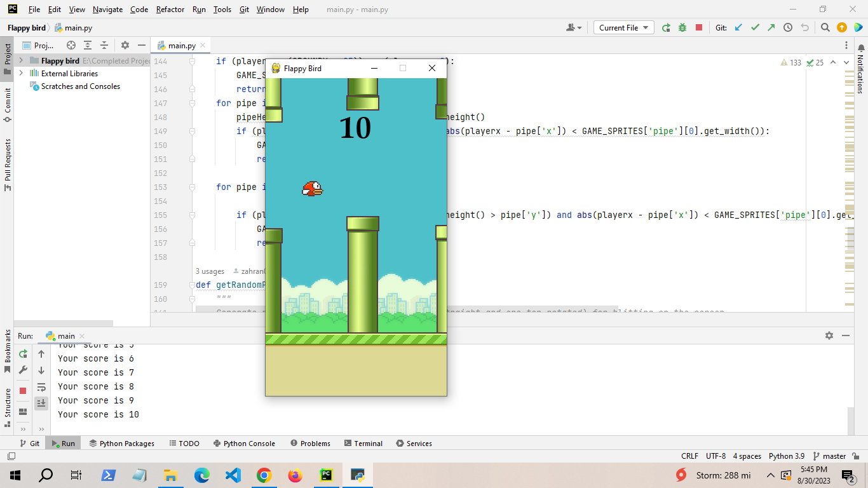Viewport: 868px width, 488px height.
Task: Expand hidden taskbar icons chevron
Action: (x=770, y=475)
